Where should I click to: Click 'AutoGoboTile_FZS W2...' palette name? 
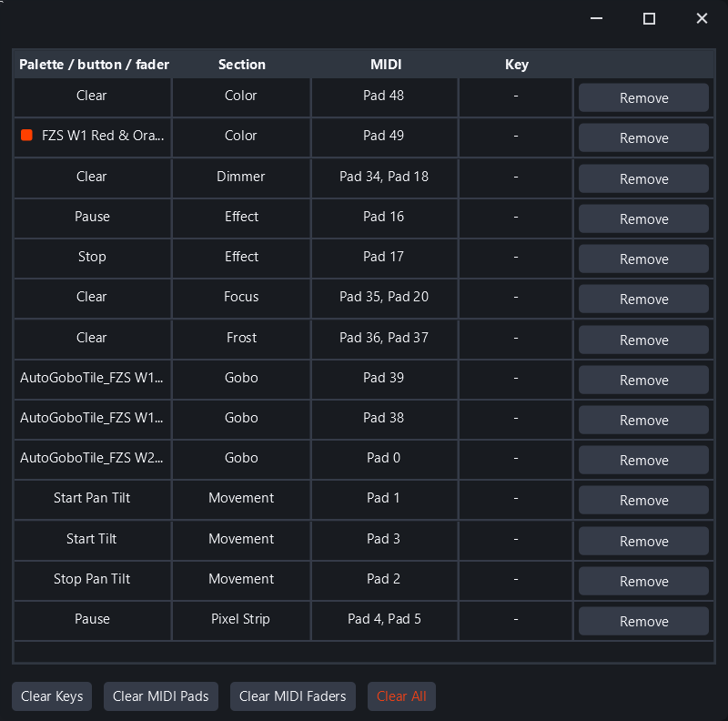point(92,458)
